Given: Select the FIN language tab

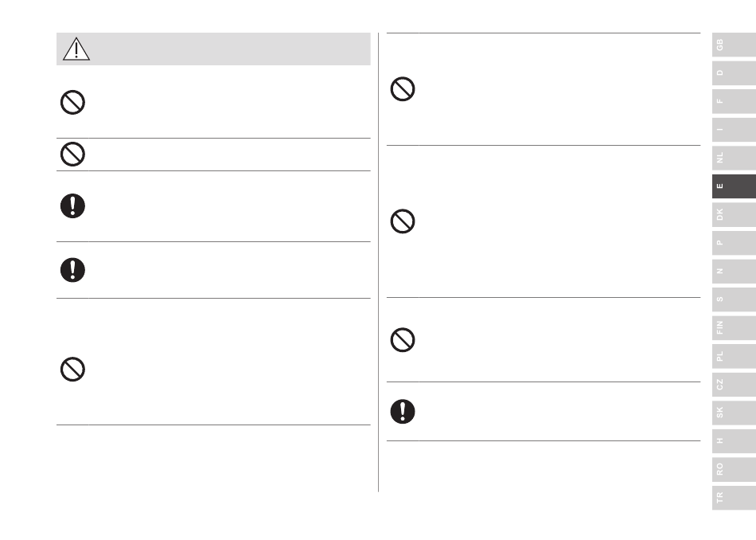Looking at the screenshot, I should click(734, 327).
